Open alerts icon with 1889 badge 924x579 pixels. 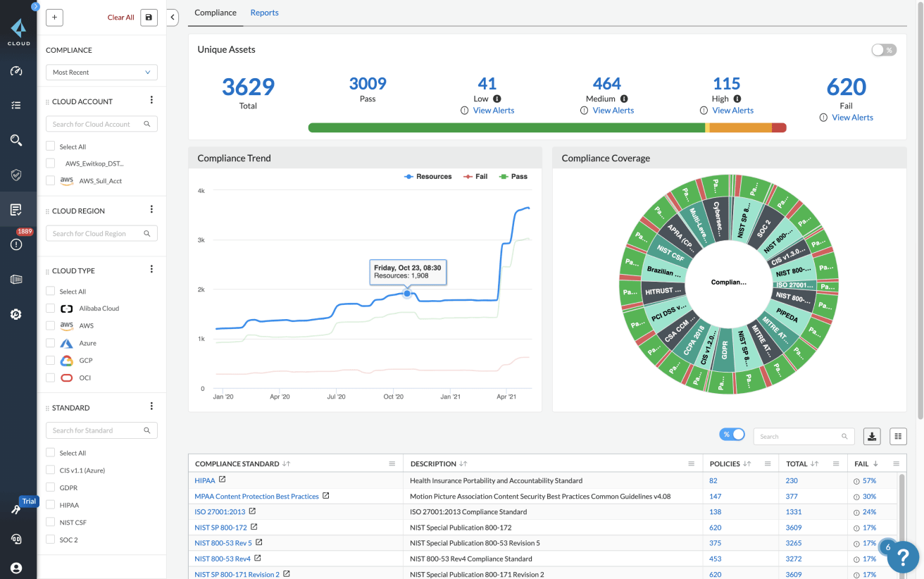click(16, 244)
